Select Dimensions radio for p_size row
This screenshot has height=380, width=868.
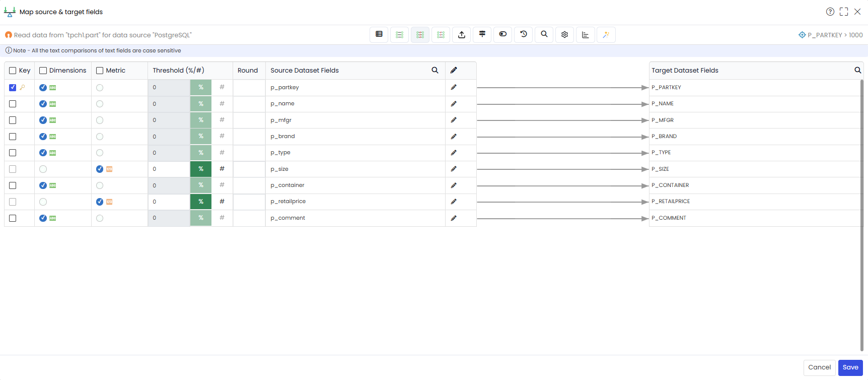point(43,169)
